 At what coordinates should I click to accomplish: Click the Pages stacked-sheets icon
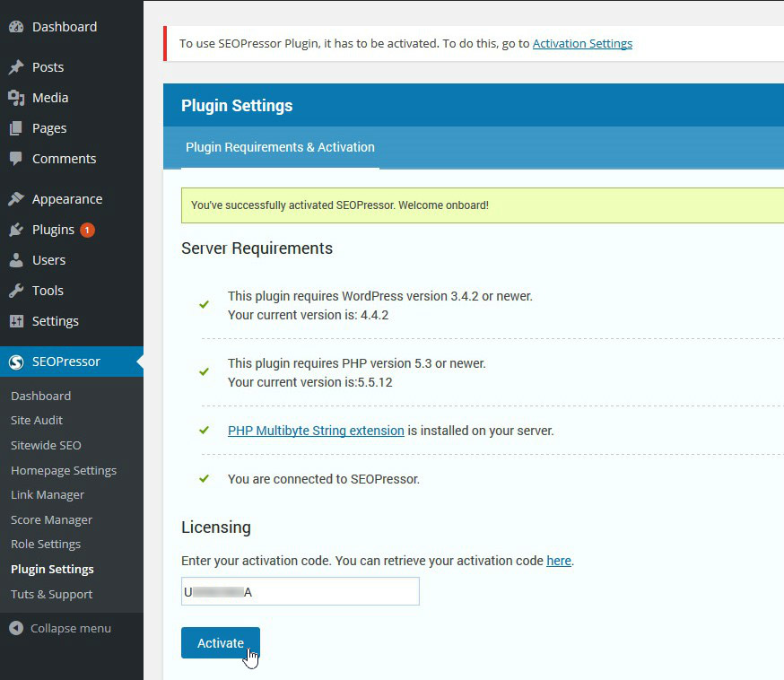click(x=16, y=128)
